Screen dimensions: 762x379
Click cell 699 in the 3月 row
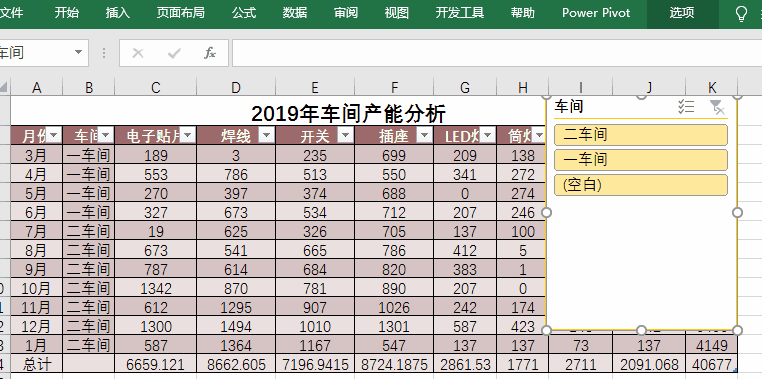pos(394,155)
